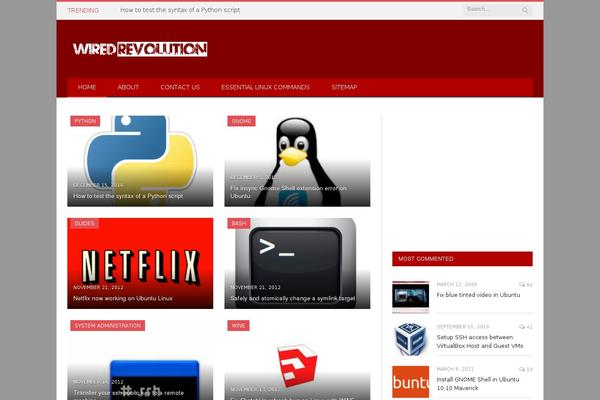The height and width of the screenshot is (400, 600).
Task: Click the 'MARCH 12, 2009' date
Action: [x=457, y=284]
